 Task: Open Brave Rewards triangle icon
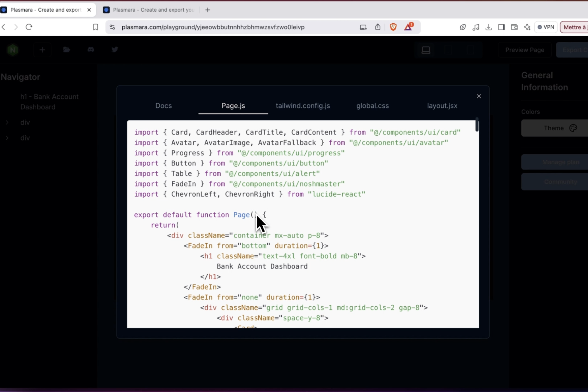[x=409, y=27]
